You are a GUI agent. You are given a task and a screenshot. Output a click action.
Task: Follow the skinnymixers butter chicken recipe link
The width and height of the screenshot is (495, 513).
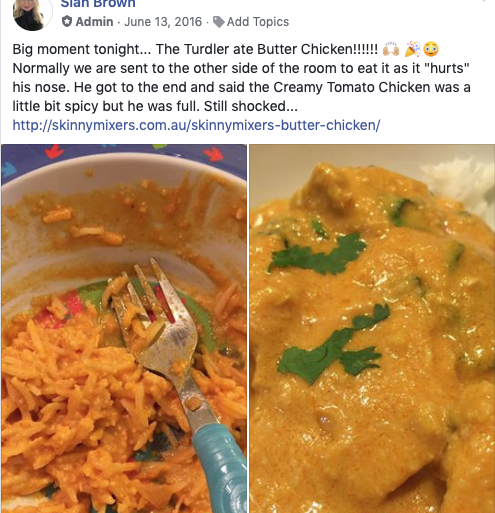(x=196, y=125)
